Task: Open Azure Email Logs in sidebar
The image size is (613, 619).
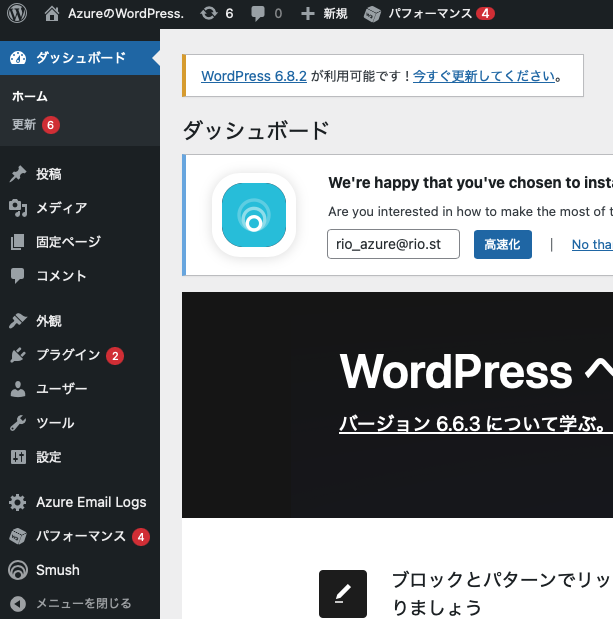Action: pyautogui.click(x=91, y=502)
